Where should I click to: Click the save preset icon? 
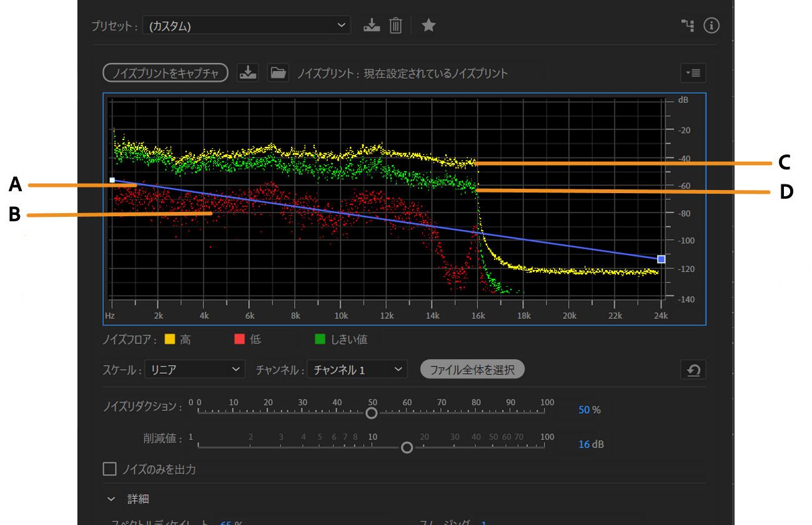372,26
